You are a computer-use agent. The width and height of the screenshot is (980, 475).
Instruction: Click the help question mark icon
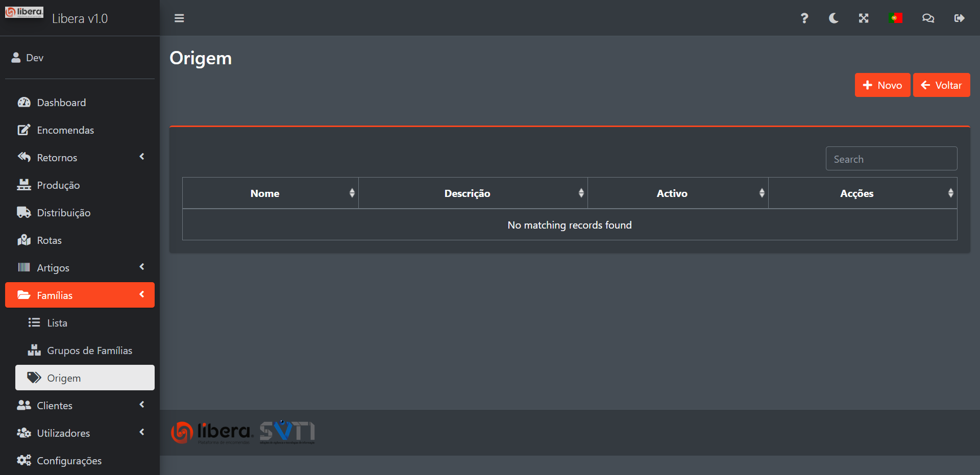click(x=804, y=18)
